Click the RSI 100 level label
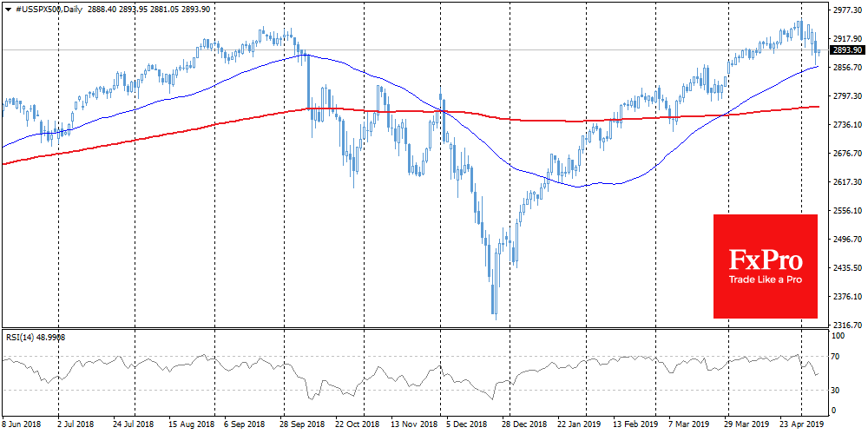Image resolution: width=868 pixels, height=434 pixels. tap(839, 334)
